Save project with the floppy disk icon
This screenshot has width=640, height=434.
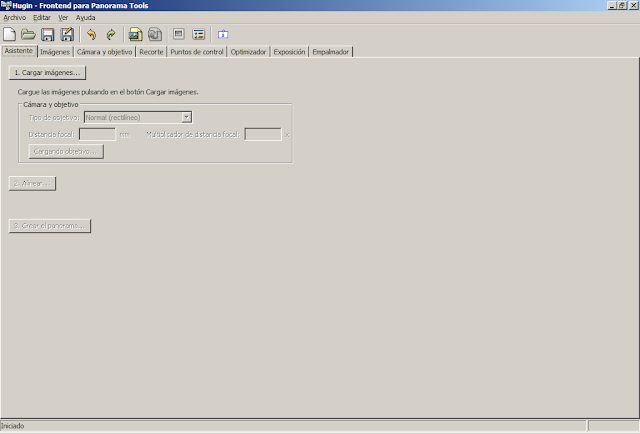(x=47, y=34)
